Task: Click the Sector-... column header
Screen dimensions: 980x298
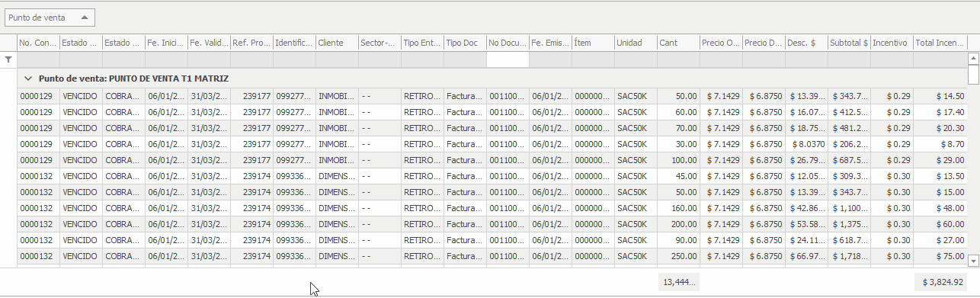Action: [380, 43]
